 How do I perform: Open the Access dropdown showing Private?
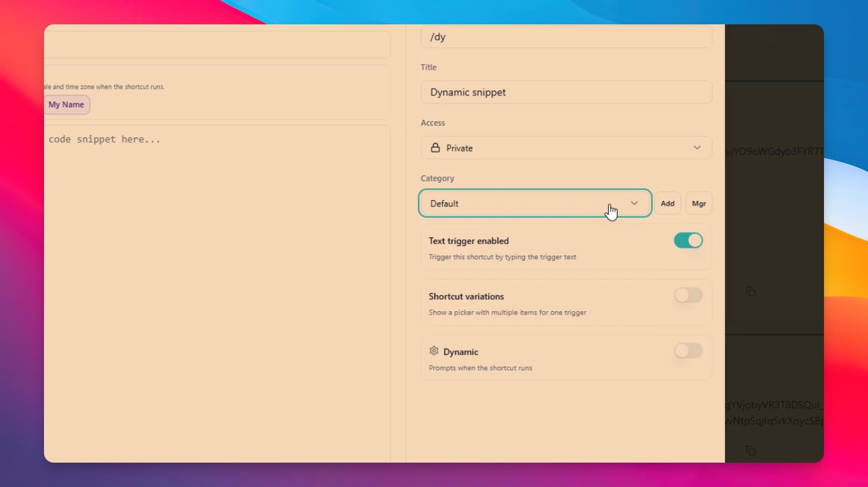566,147
